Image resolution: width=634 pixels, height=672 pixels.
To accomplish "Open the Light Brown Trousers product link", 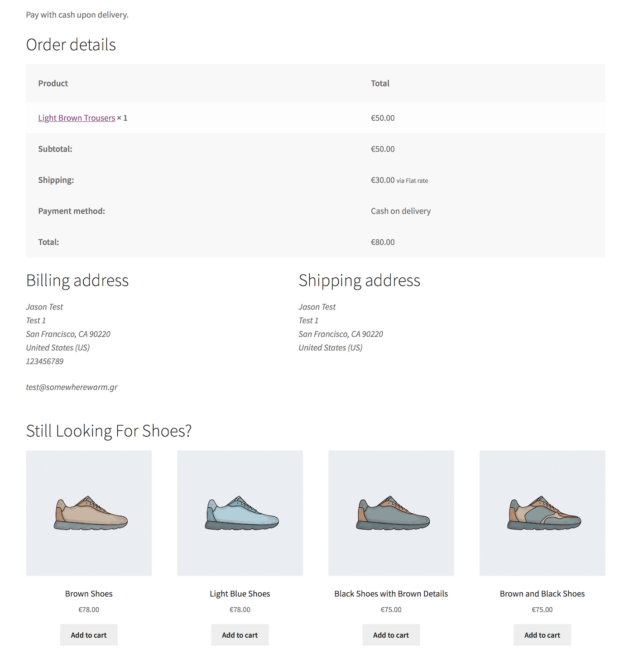I will [77, 118].
